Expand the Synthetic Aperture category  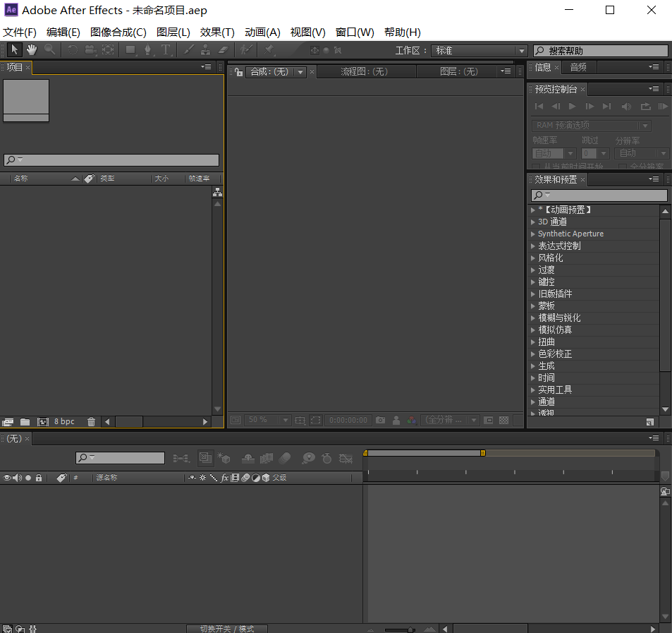pyautogui.click(x=532, y=234)
